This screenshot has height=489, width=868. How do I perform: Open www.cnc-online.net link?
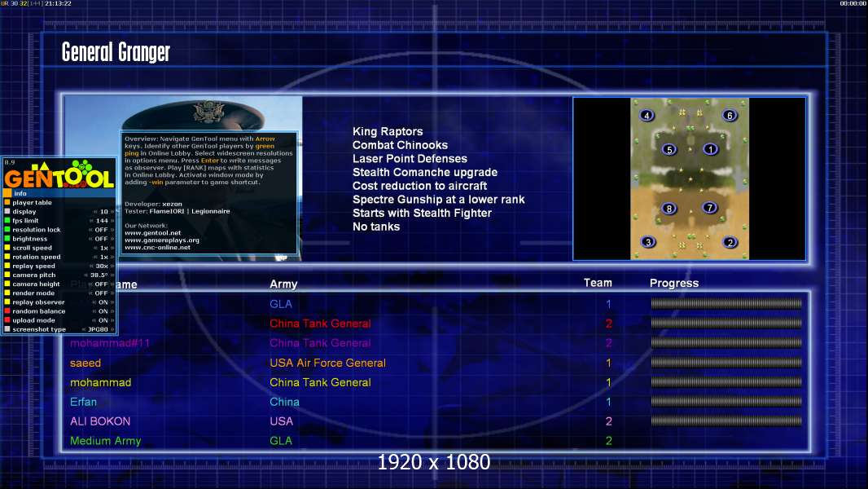157,248
